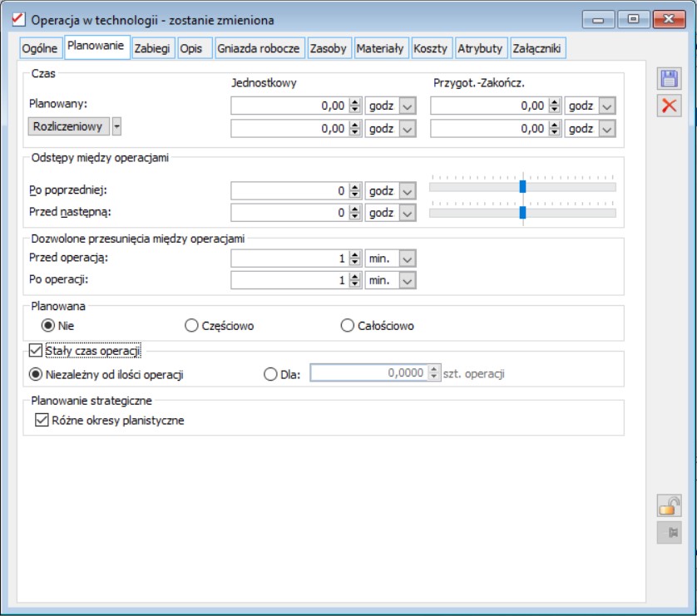
Task: Open the Przed następną unit dropdown
Action: point(408,213)
